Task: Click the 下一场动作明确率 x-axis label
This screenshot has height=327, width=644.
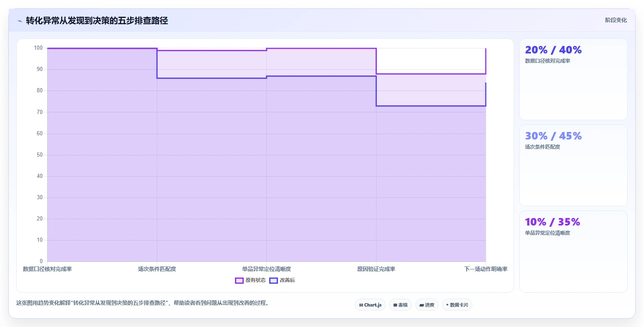Action: tap(486, 269)
